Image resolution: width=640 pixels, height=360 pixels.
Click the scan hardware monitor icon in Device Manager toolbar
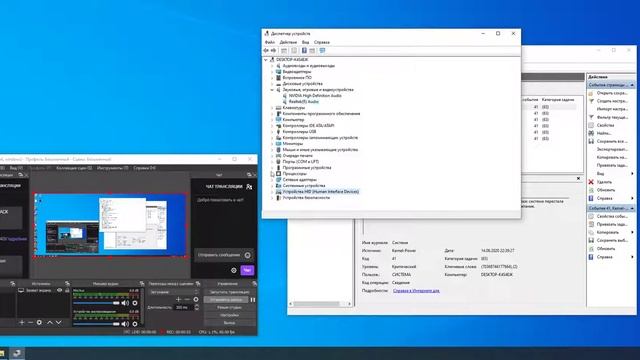[x=322, y=51]
